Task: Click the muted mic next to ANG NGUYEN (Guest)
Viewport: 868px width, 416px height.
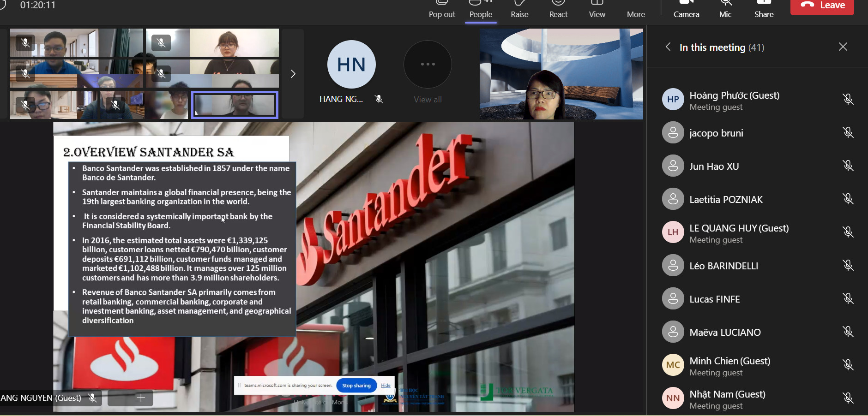Action: (x=92, y=398)
